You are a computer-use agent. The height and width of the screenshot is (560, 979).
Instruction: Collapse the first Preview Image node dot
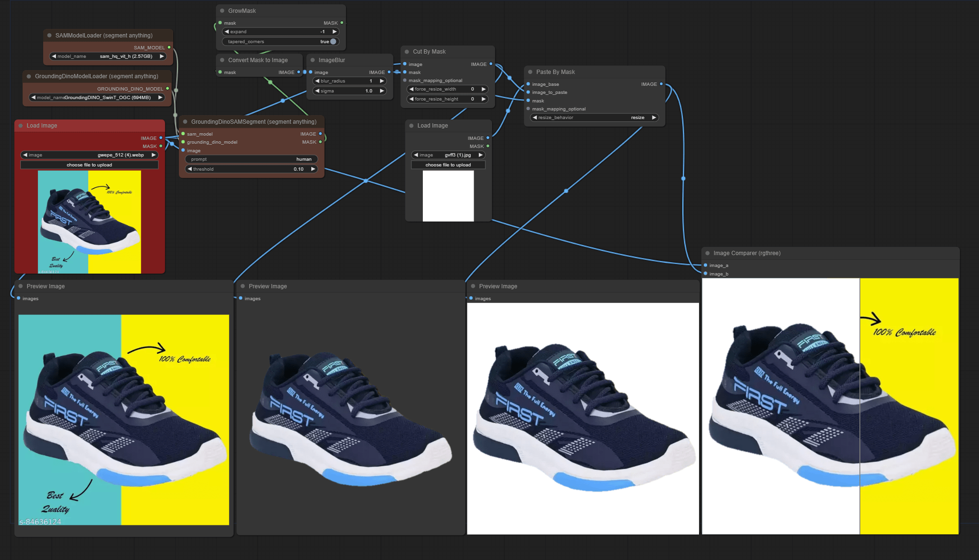tap(20, 286)
